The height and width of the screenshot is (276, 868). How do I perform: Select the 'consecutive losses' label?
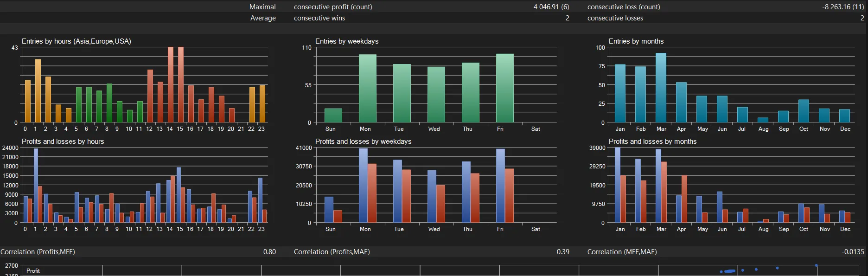click(x=615, y=18)
